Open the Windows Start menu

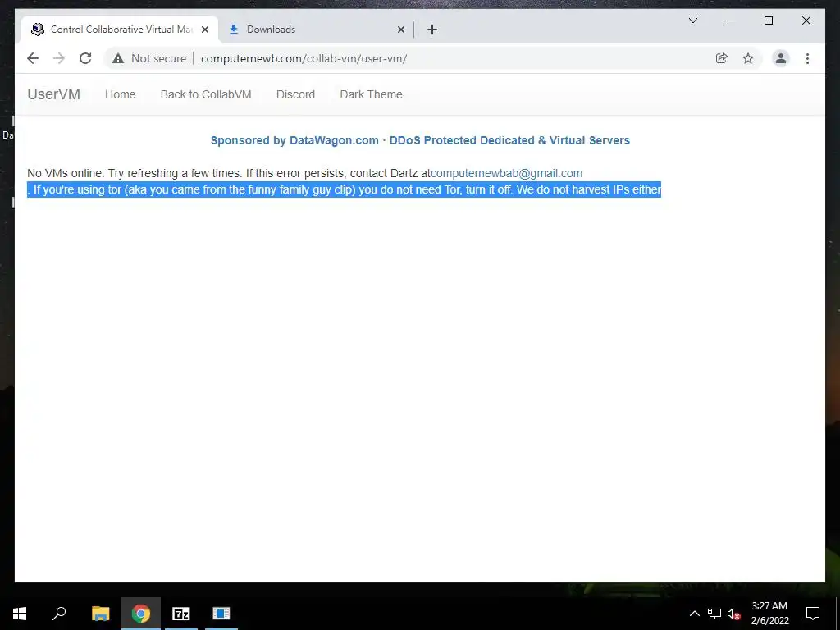pyautogui.click(x=20, y=614)
